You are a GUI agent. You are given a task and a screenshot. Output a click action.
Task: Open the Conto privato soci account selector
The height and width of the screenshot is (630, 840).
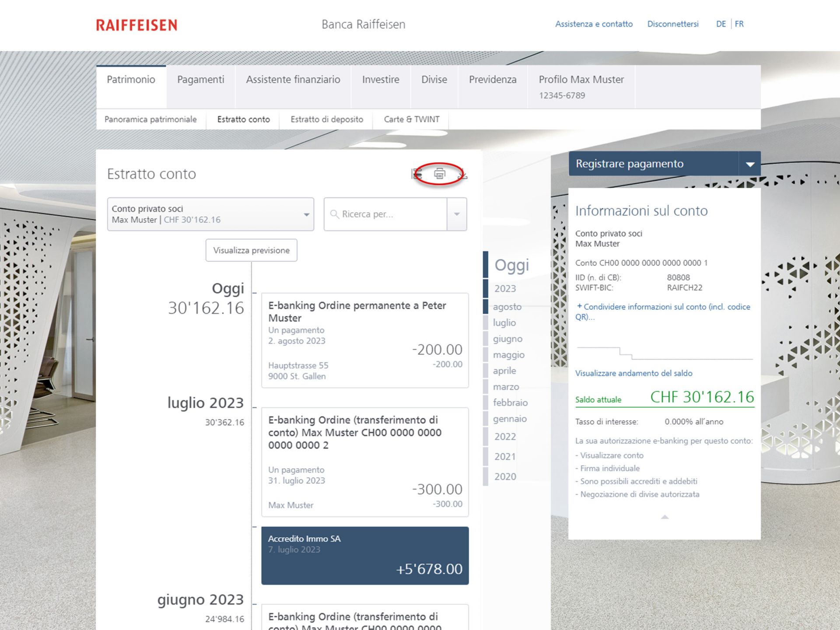210,214
